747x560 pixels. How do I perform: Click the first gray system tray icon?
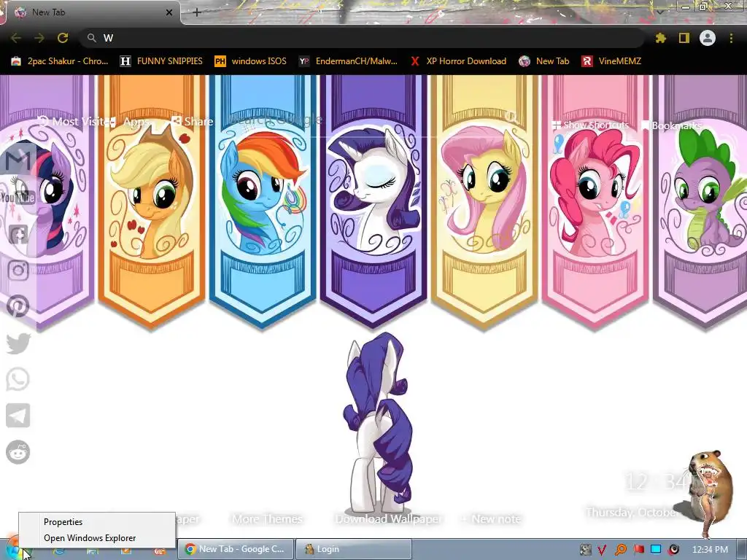coord(585,550)
